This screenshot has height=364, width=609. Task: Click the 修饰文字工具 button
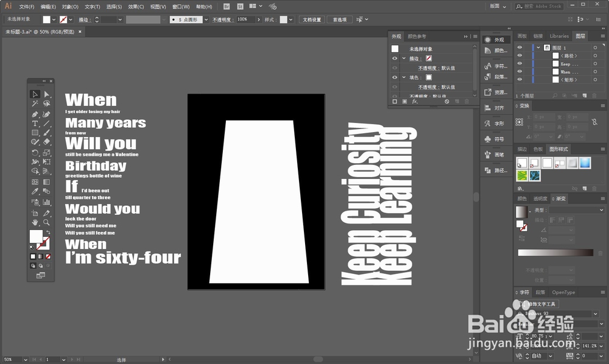[539, 304]
